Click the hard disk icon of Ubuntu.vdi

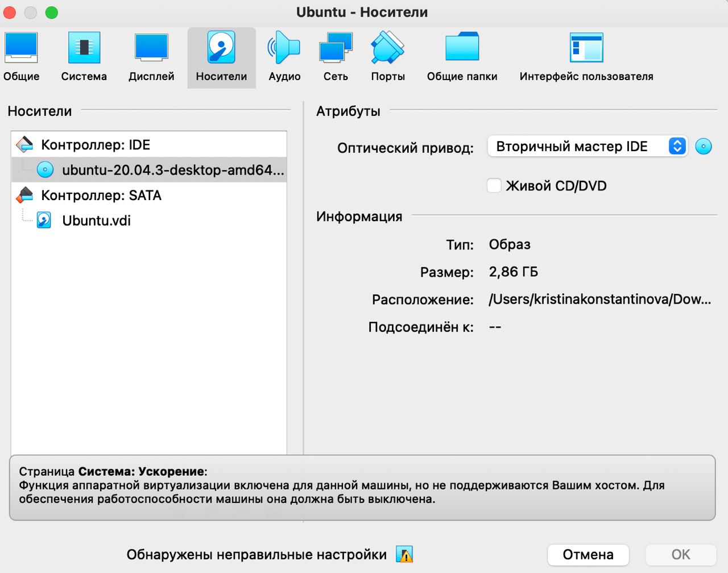click(x=44, y=221)
